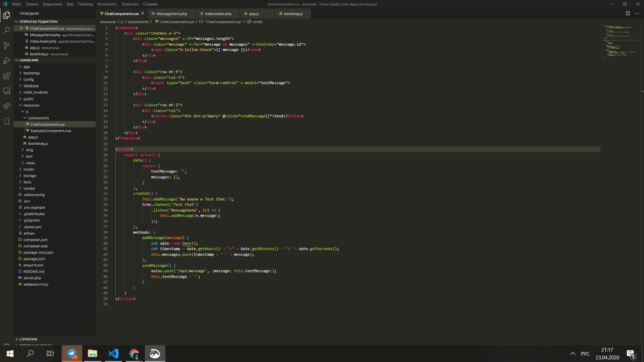Open the Windows Start menu
644x362 pixels.
[10, 353]
